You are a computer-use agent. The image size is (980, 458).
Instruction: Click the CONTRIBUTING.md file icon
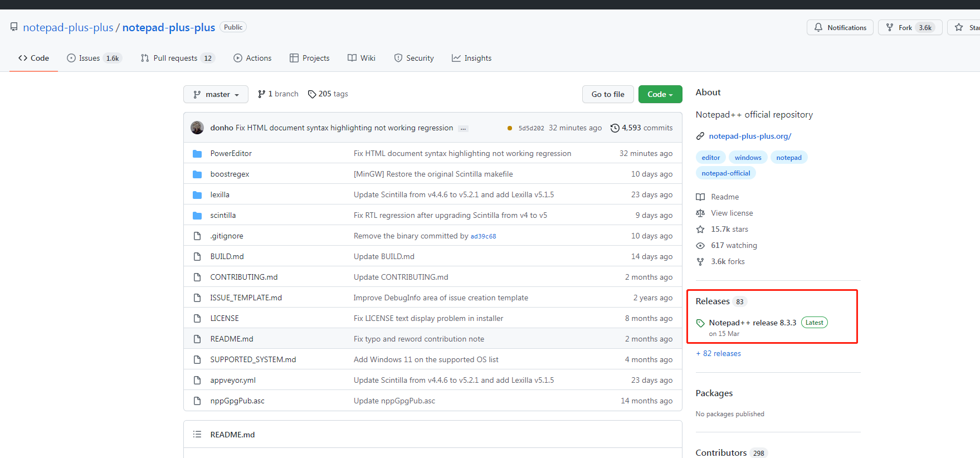pos(197,277)
